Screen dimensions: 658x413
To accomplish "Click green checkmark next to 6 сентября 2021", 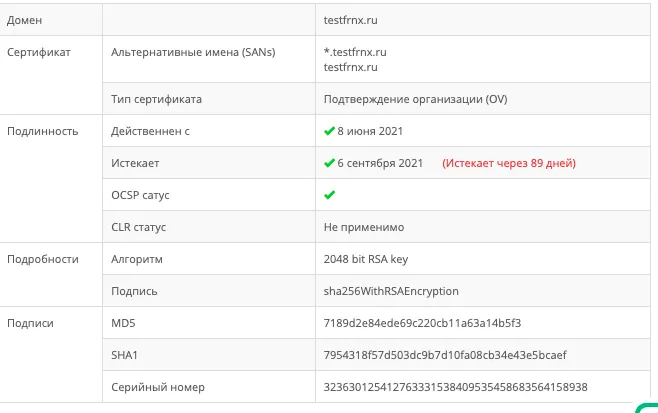I will 329,163.
